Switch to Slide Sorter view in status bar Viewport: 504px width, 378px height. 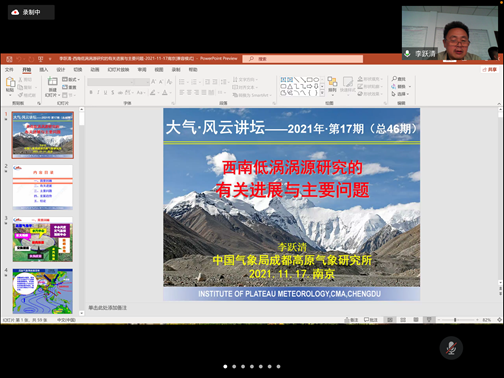tap(403, 320)
